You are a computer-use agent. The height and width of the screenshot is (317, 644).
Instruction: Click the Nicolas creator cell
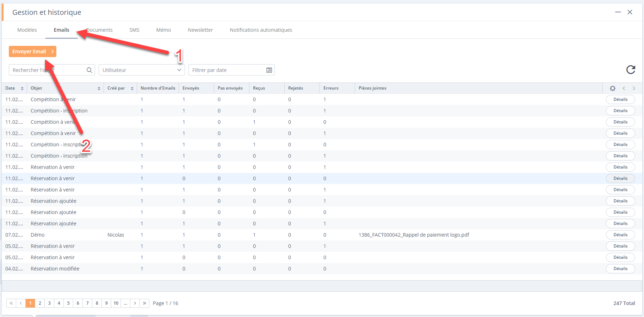(116, 235)
